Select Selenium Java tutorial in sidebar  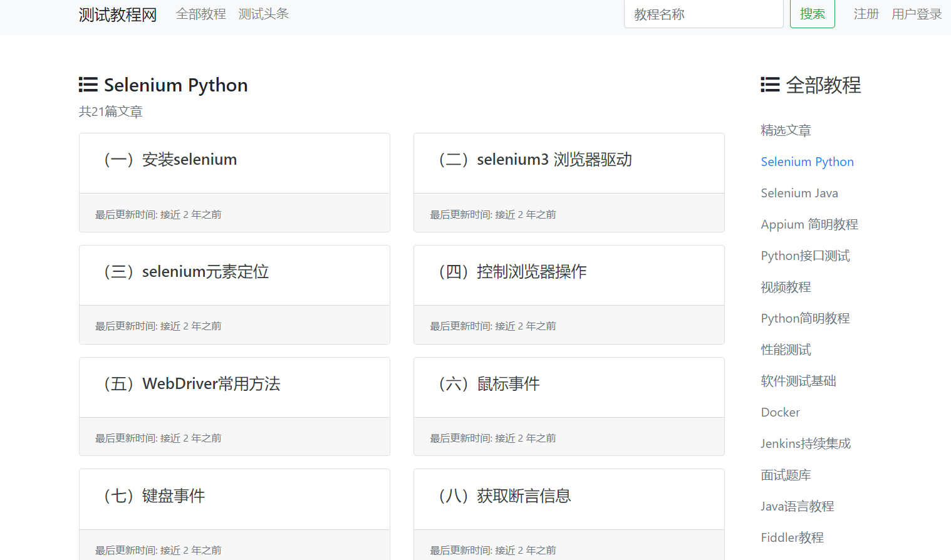tap(799, 193)
